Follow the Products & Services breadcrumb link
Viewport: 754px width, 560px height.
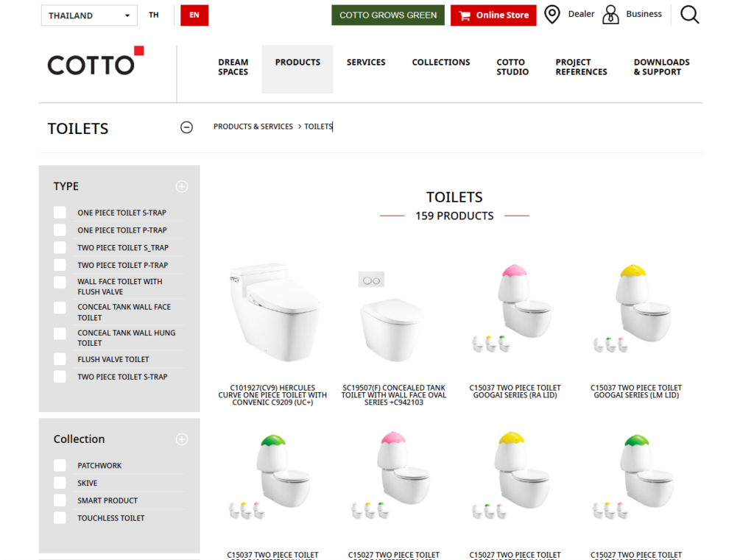pyautogui.click(x=253, y=127)
